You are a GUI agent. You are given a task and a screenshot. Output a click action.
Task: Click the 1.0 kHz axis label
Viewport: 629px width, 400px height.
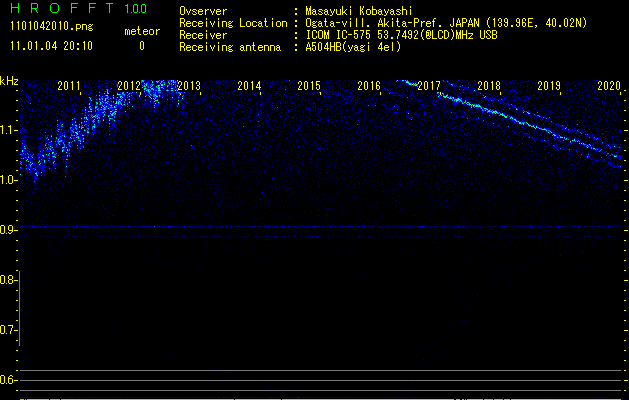[x=7, y=180]
